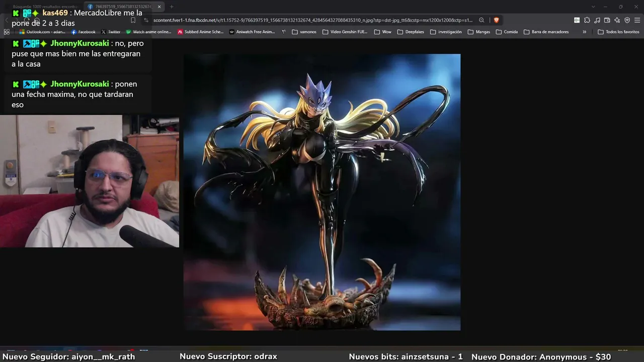Click the streamer webcam overlay
Image resolution: width=644 pixels, height=362 pixels.
coord(90,181)
